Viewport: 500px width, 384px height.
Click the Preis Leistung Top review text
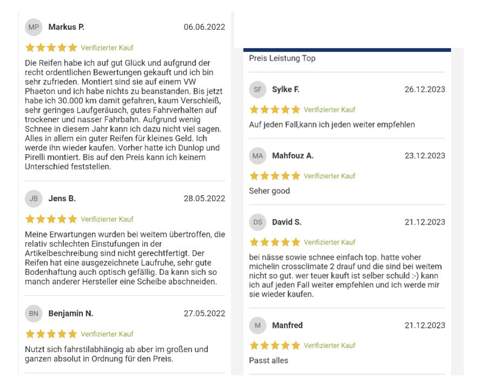tap(282, 58)
